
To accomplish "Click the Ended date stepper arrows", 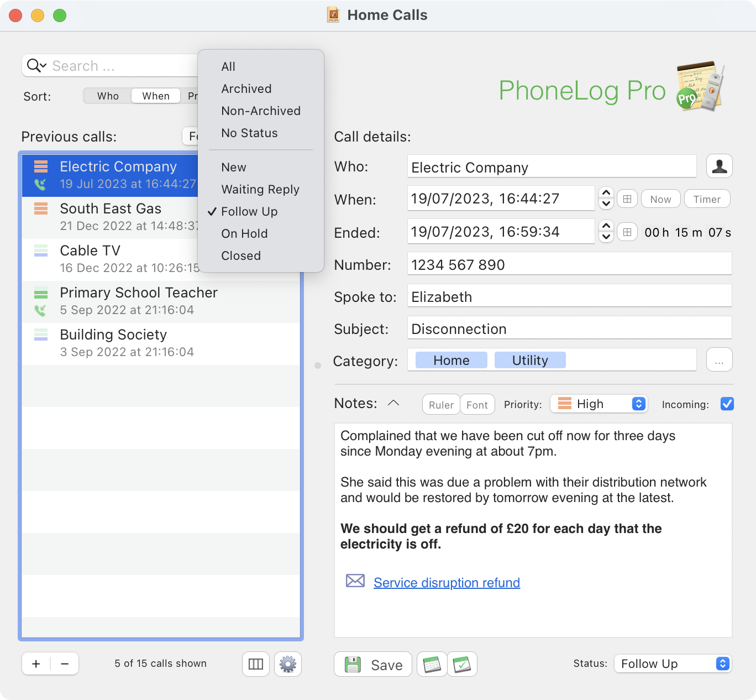I will click(606, 231).
